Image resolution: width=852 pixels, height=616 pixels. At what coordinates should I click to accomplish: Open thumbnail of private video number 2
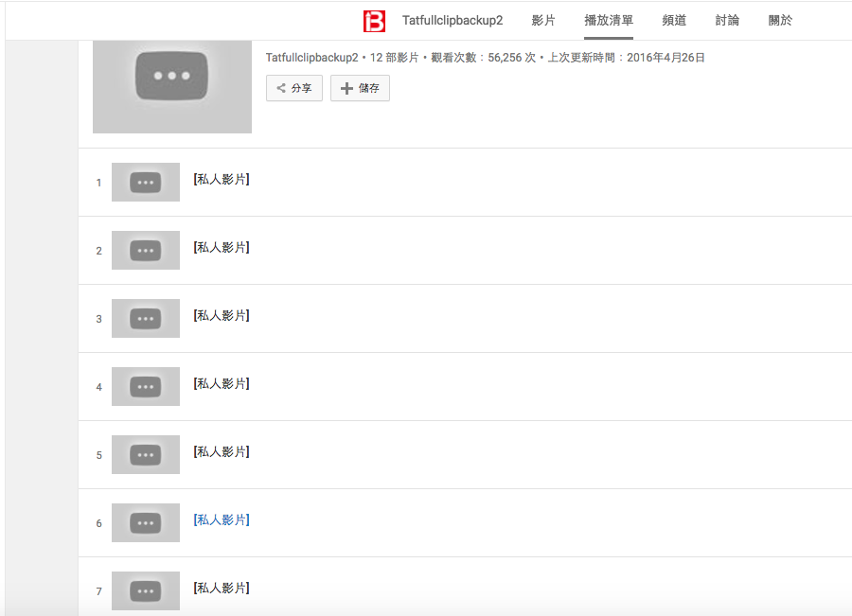146,251
